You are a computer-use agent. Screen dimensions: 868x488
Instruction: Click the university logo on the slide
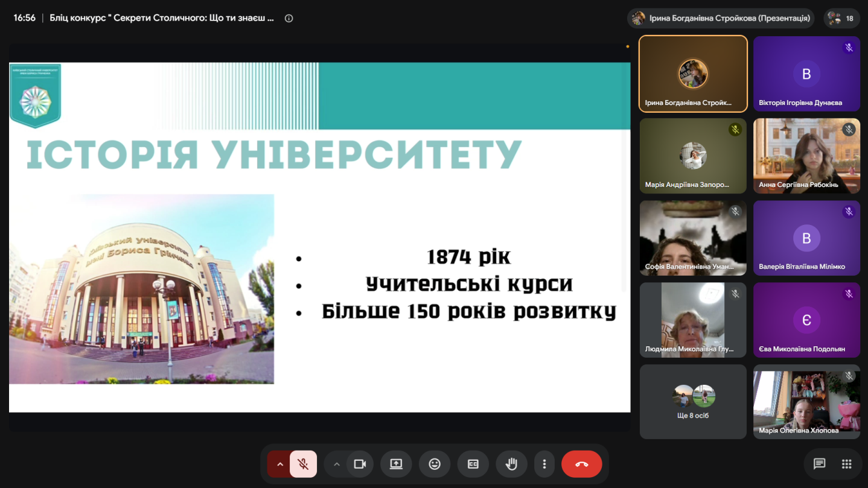[x=35, y=95]
